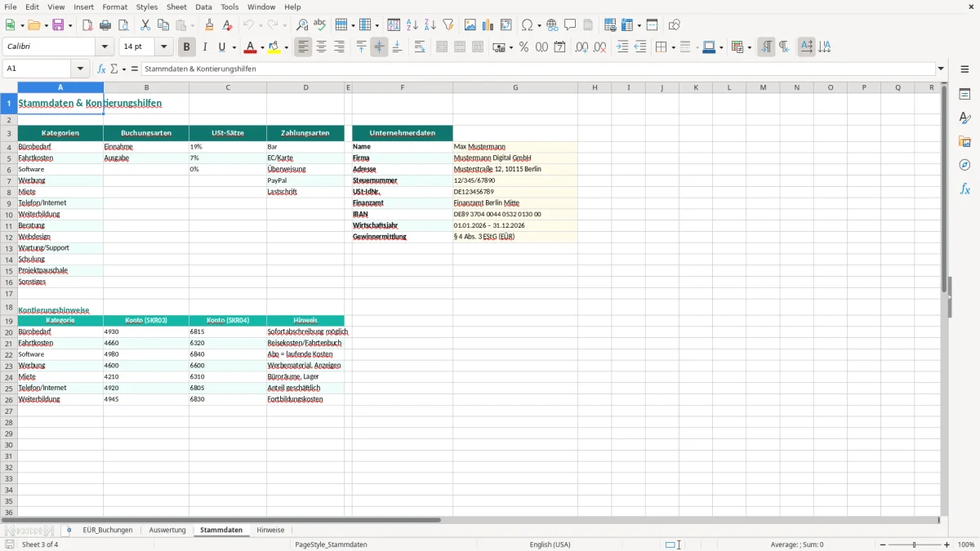Open the Data menu
Viewport: 980px width, 551px height.
click(x=203, y=7)
